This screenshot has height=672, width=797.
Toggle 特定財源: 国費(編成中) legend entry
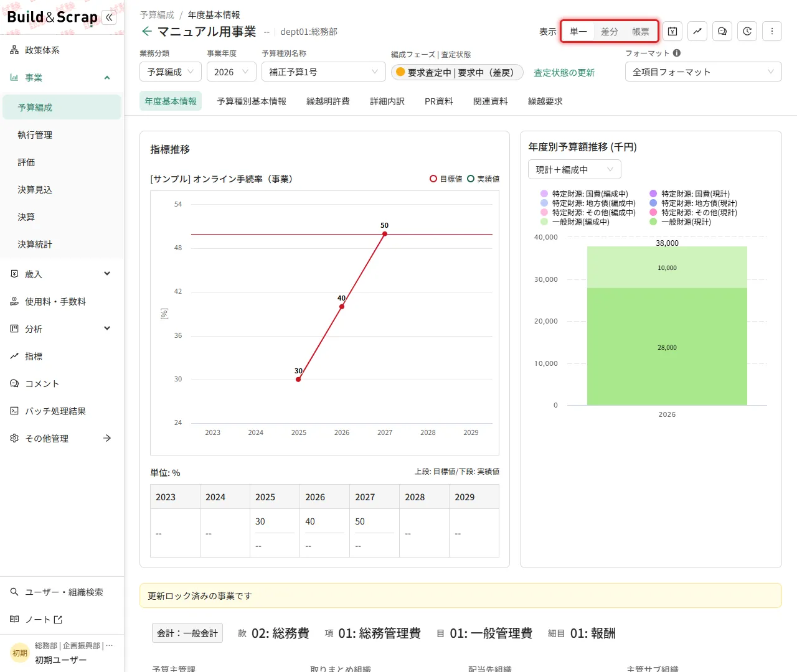click(x=584, y=194)
